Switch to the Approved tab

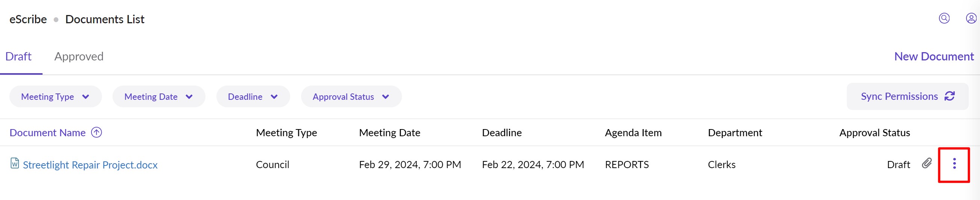point(79,57)
